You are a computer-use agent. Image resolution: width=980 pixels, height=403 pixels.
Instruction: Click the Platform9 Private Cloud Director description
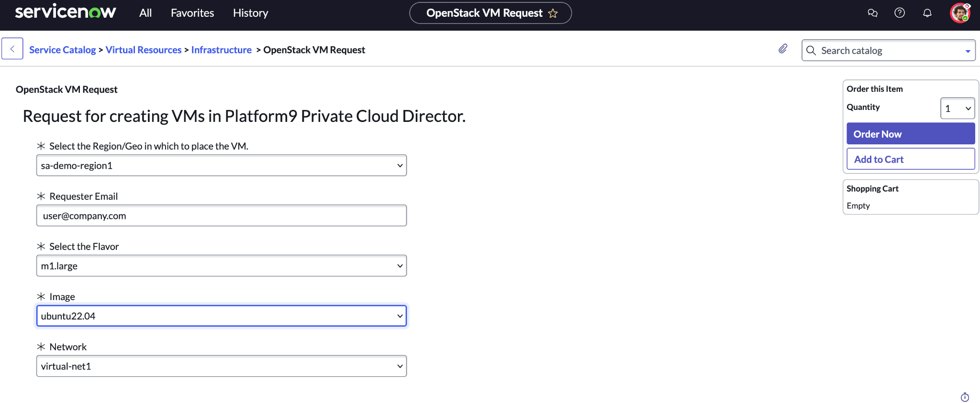(244, 116)
